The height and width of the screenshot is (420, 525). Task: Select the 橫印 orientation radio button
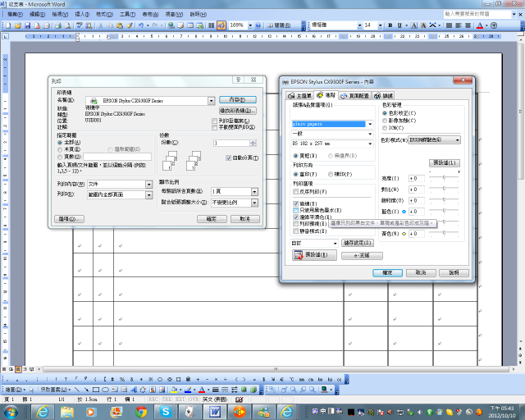tap(331, 174)
